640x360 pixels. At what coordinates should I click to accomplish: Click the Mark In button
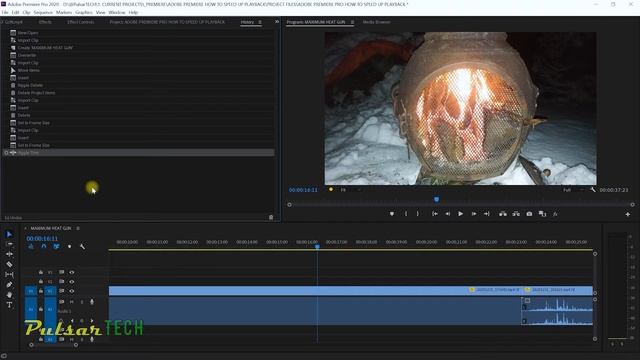point(406,214)
